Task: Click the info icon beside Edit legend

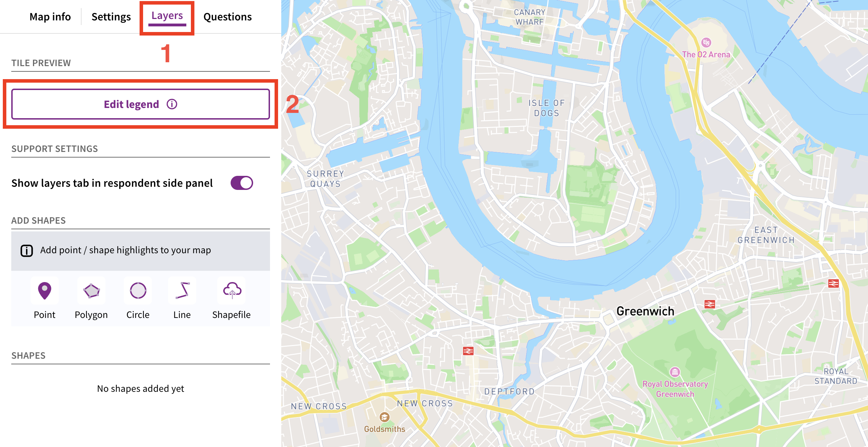Action: (172, 104)
